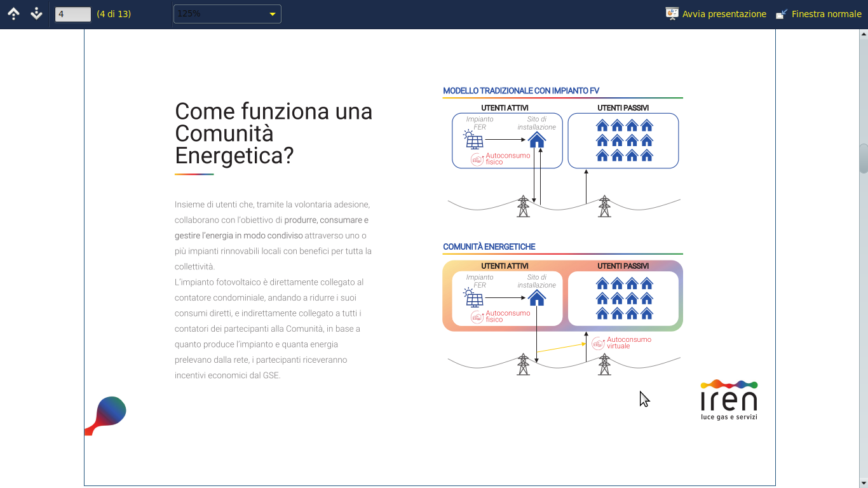Click the vertical scrollbar thumb

864,158
